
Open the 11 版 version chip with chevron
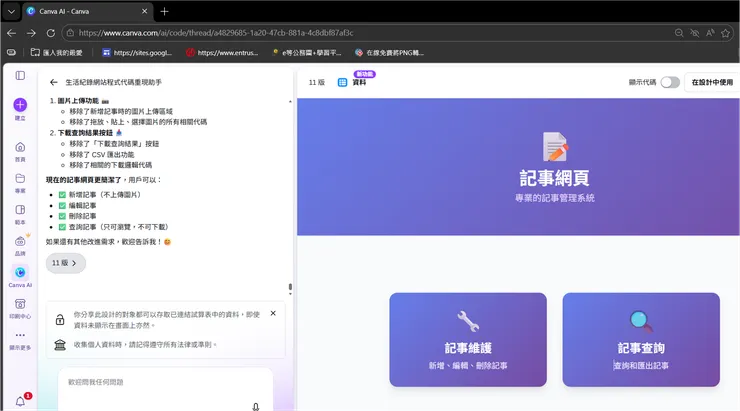(x=66, y=263)
